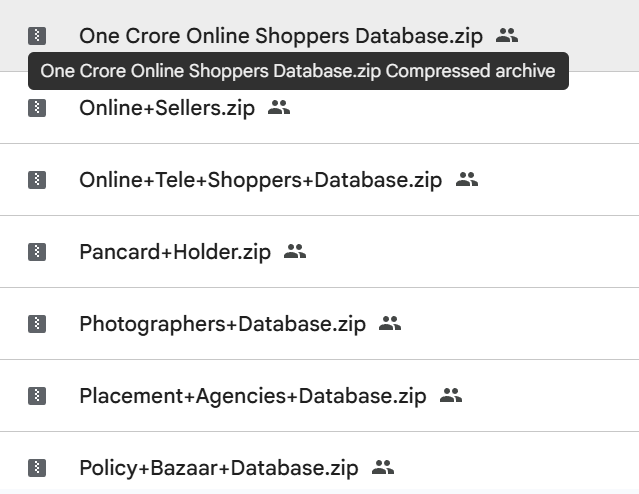Click shared-people icon on One Crore Online Shoppers Database.zip
The width and height of the screenshot is (639, 494).
pos(507,36)
